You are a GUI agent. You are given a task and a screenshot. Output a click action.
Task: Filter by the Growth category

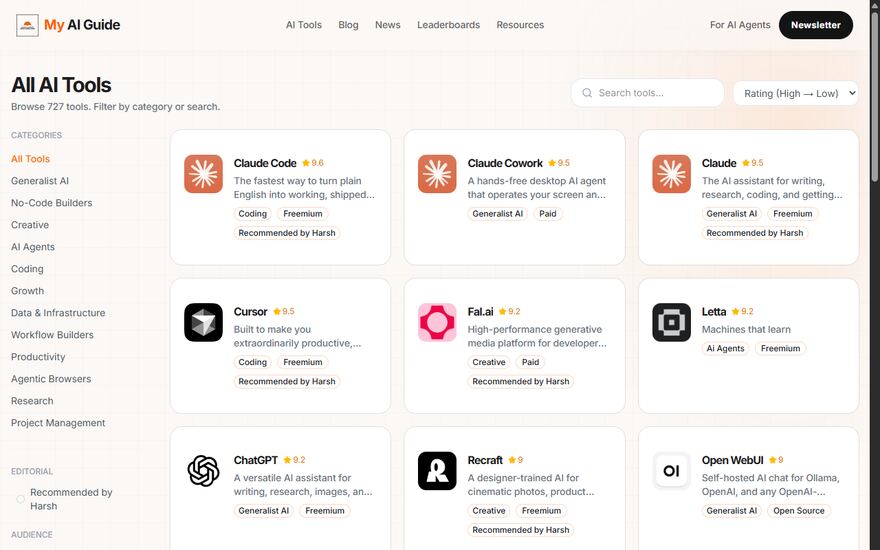[x=28, y=291]
